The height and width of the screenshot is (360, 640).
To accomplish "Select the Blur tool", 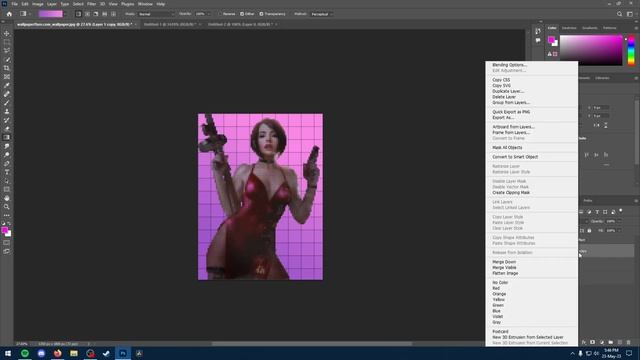I will [7, 146].
